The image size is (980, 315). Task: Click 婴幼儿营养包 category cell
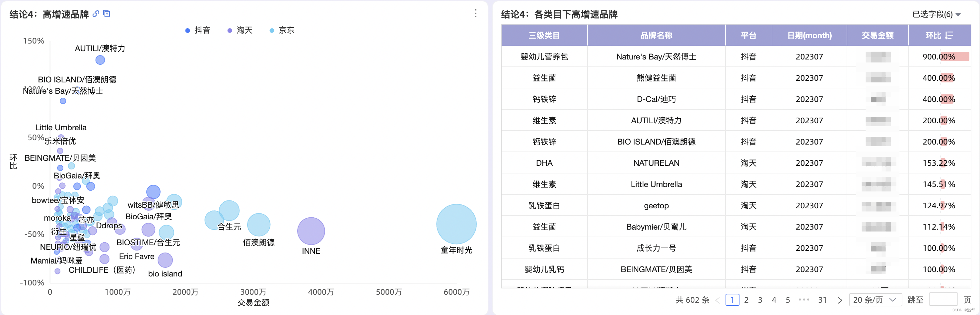point(544,56)
